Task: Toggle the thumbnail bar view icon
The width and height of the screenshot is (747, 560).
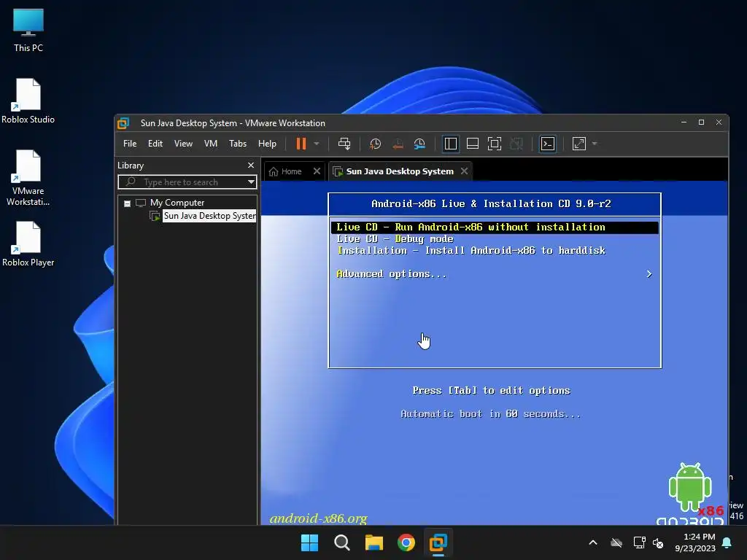Action: (x=472, y=144)
